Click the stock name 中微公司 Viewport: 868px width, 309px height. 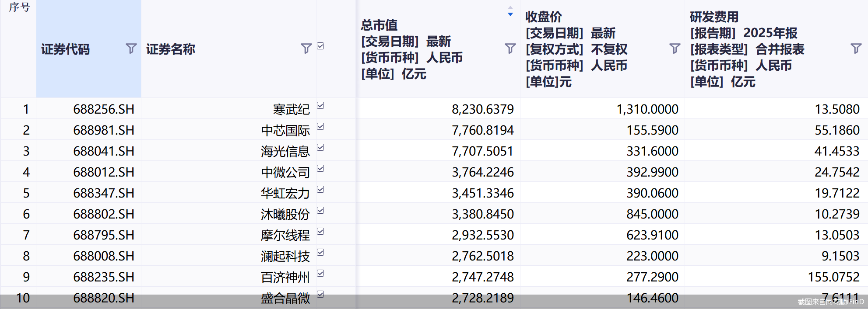285,172
